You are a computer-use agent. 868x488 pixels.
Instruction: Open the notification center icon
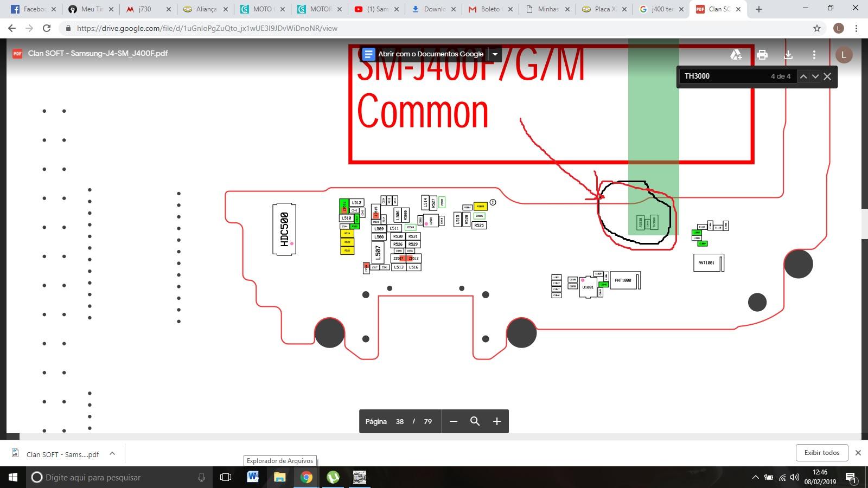(x=851, y=478)
